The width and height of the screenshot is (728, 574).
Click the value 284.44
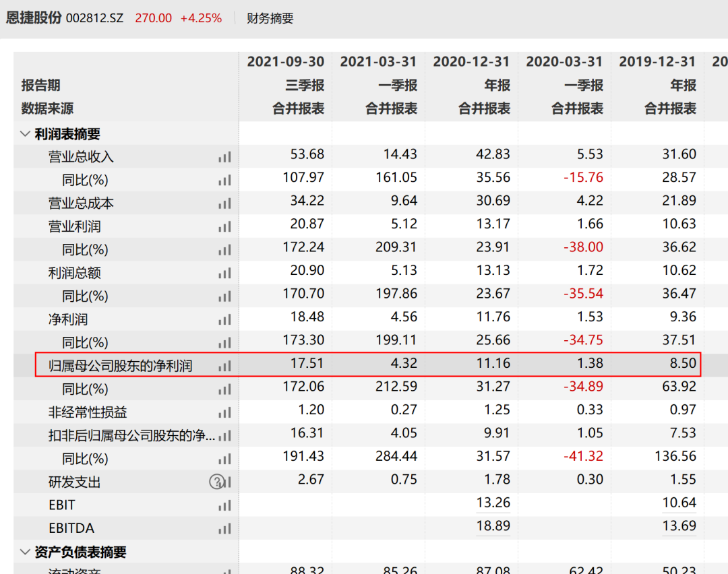396,455
